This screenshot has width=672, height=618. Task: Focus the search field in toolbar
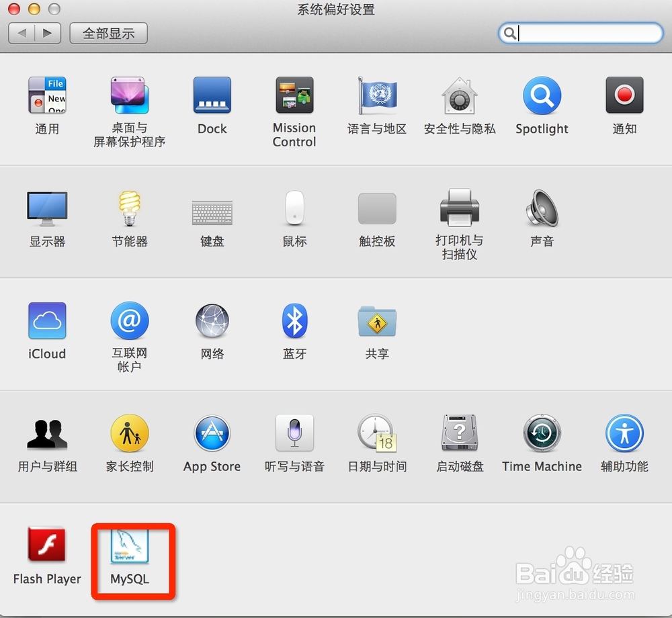tap(581, 33)
